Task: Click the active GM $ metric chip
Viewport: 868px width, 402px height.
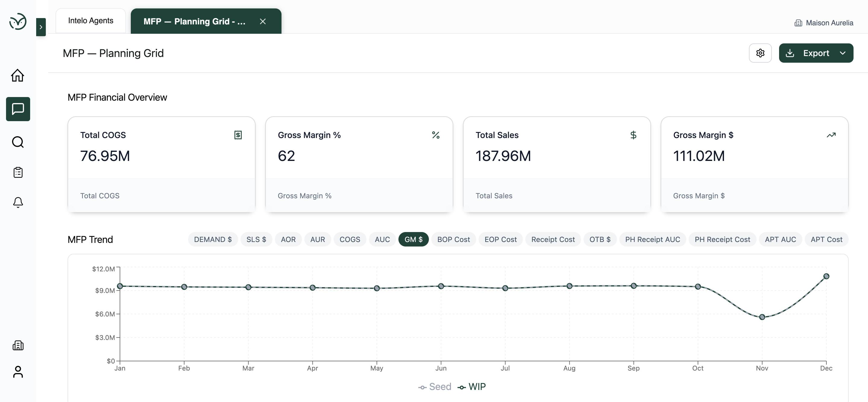Action: click(x=414, y=239)
